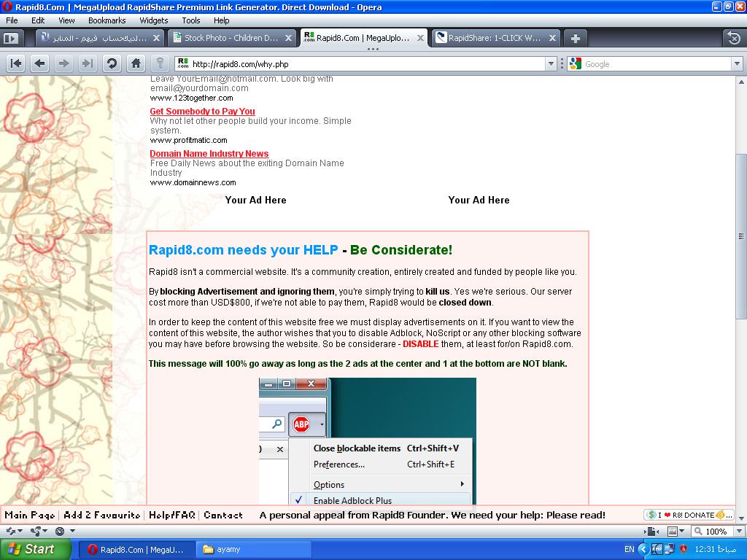Expand hidden tray icons arrow
The height and width of the screenshot is (560, 747).
point(643,549)
